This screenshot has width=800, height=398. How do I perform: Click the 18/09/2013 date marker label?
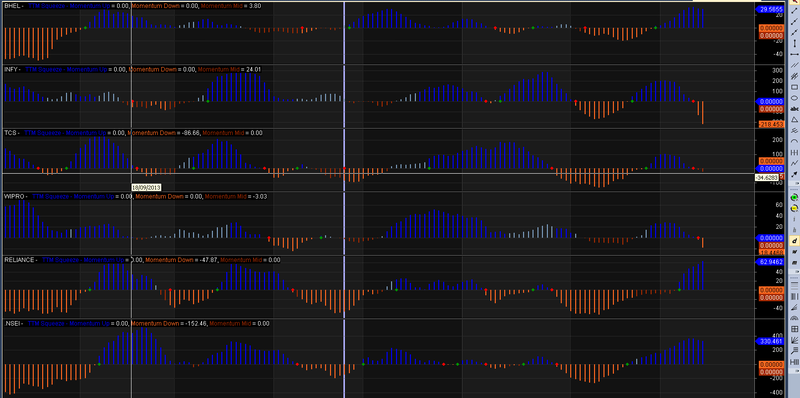[x=146, y=187]
